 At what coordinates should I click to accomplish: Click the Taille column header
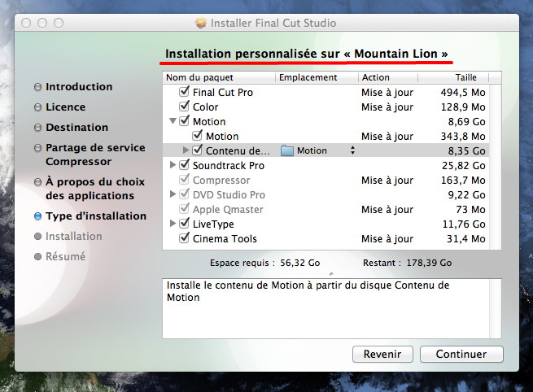coord(453,77)
